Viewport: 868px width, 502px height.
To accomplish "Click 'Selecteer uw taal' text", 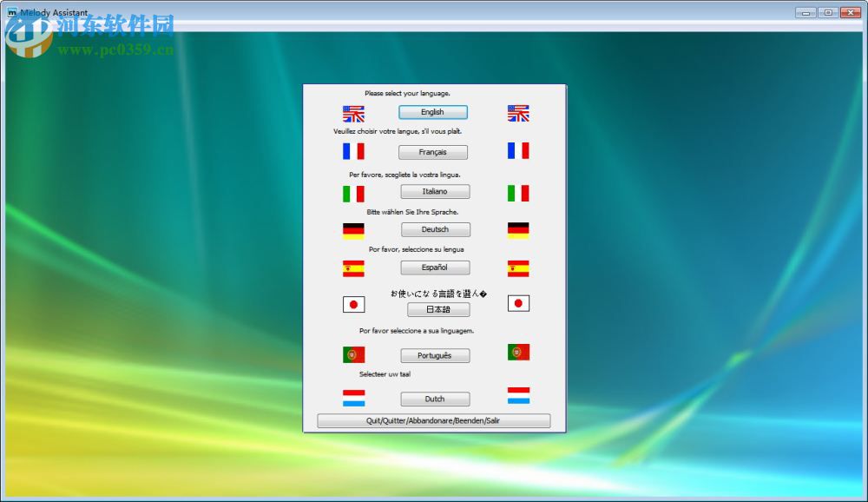I will tap(385, 374).
